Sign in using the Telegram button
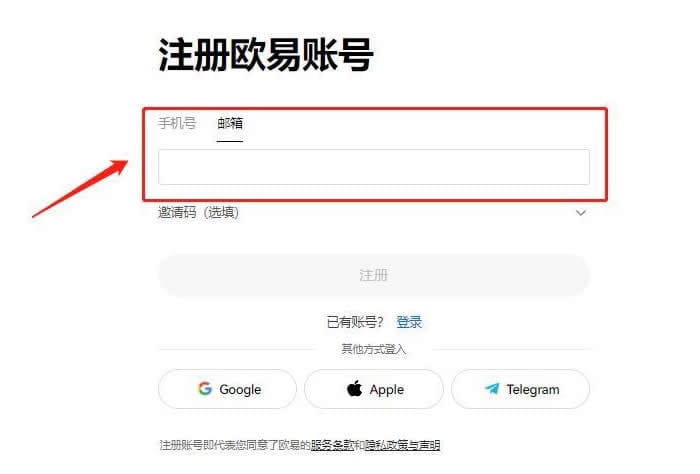Viewport: 700px width, 474px height. pyautogui.click(x=520, y=389)
